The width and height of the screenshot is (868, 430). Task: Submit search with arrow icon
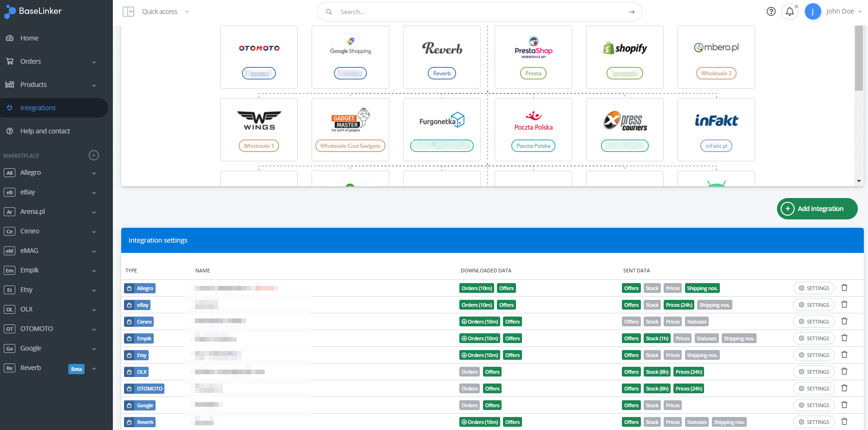[632, 12]
